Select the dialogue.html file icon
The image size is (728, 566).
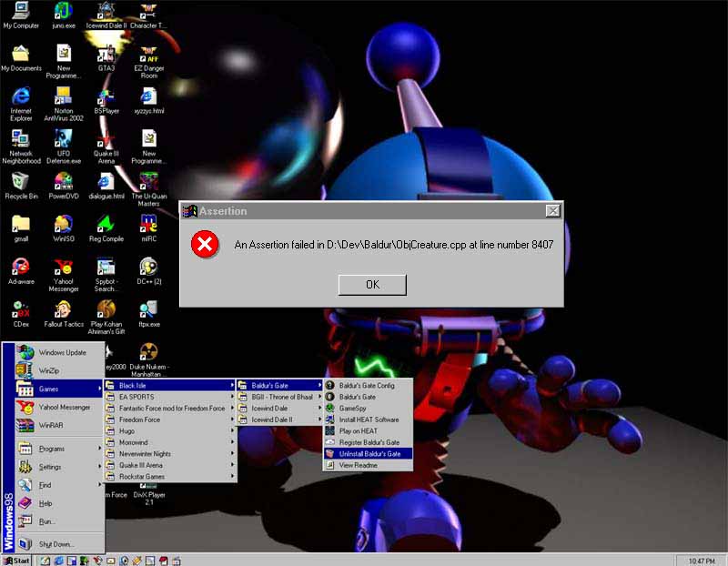click(x=106, y=187)
